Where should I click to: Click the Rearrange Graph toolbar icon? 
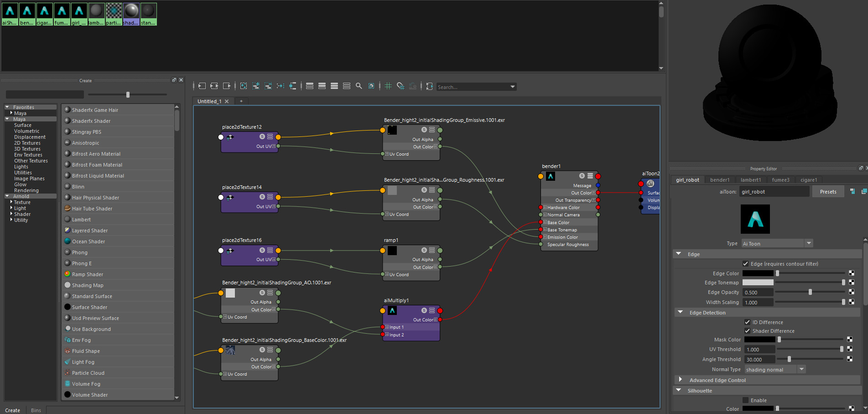pos(281,86)
